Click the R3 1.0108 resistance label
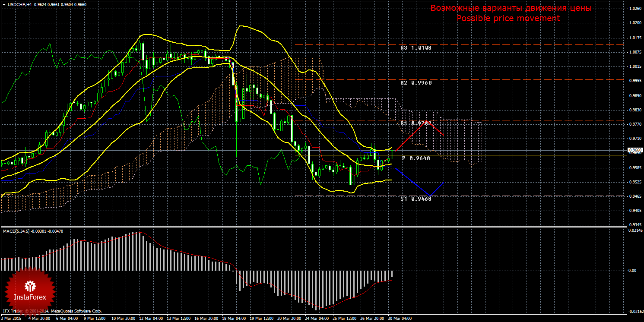This screenshot has width=644, height=322. [416, 48]
